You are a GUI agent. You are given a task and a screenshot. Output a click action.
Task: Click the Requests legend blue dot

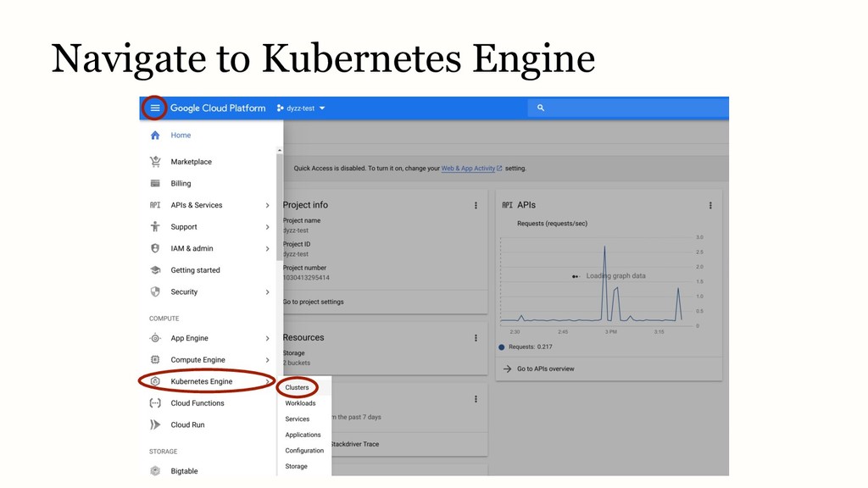point(502,347)
